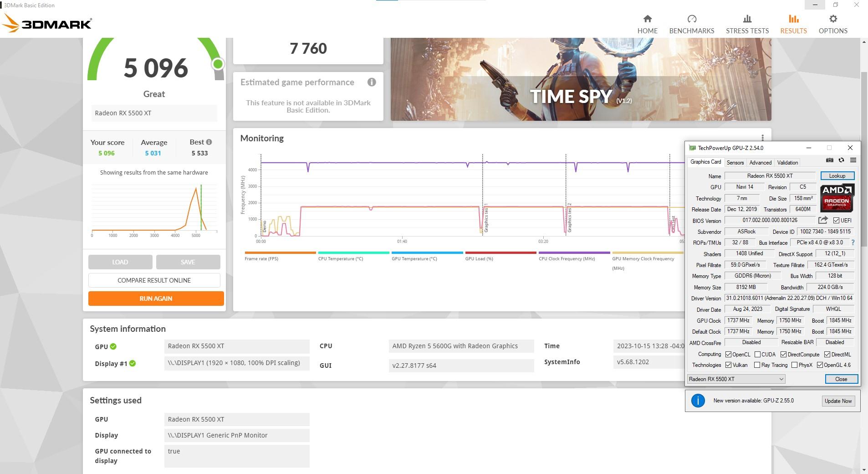
Task: Click blue info icon in update notice
Action: click(x=698, y=401)
